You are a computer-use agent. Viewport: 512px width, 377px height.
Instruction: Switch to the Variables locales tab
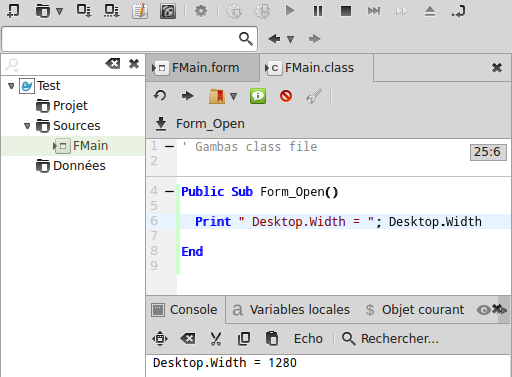pos(291,310)
